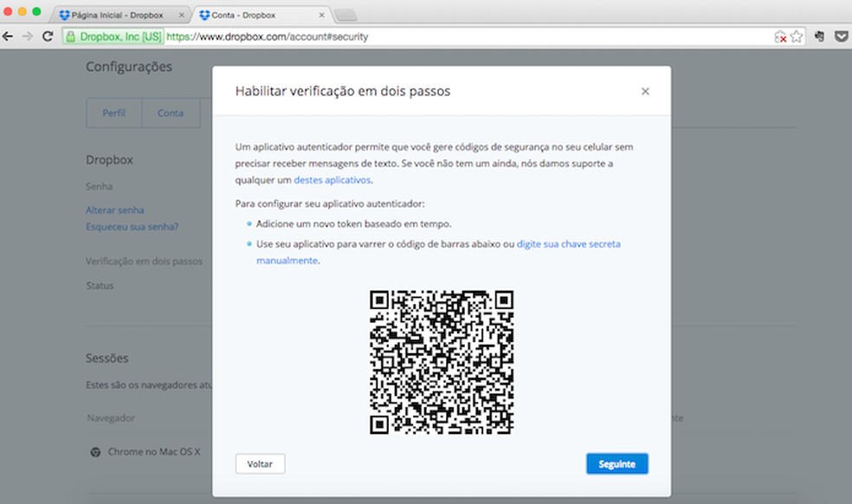Open the Alterar senha link
This screenshot has width=852, height=504.
click(x=114, y=210)
